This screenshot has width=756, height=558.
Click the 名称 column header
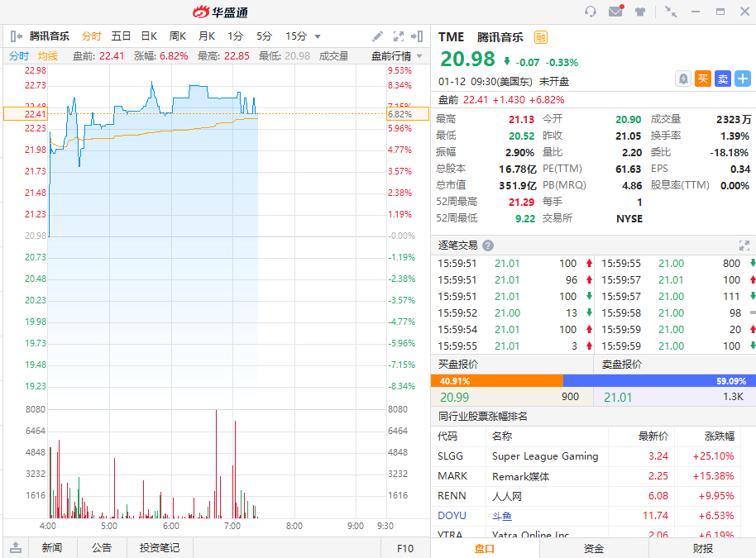click(x=502, y=436)
